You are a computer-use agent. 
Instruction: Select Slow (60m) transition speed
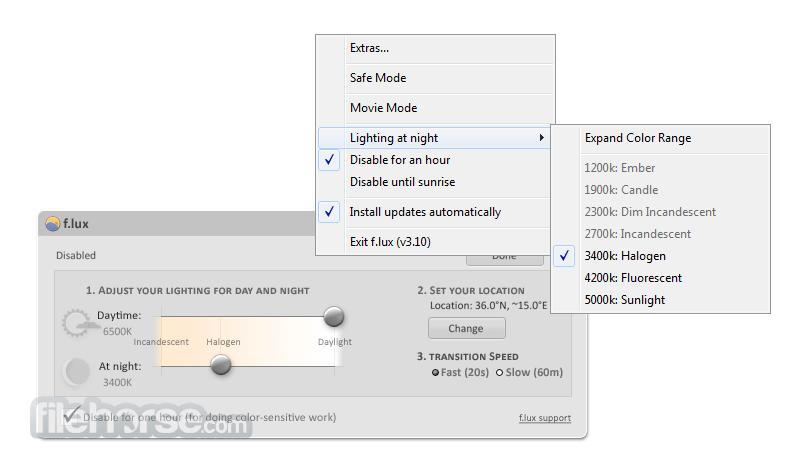point(529,372)
